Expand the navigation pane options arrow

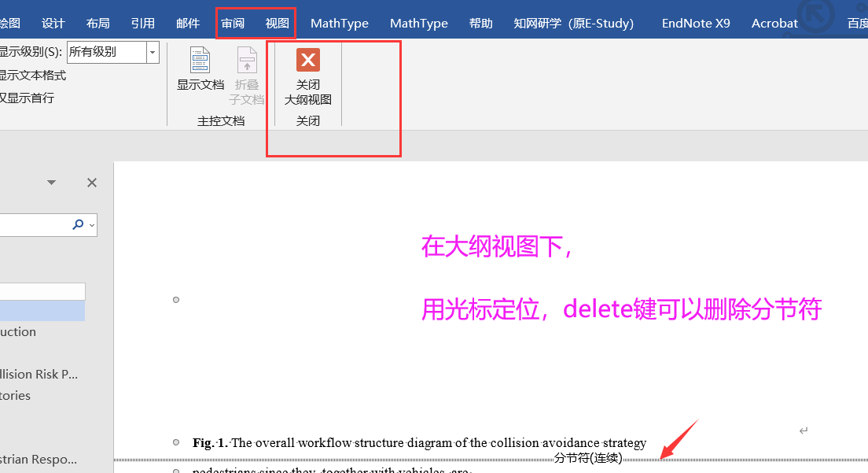pos(51,182)
